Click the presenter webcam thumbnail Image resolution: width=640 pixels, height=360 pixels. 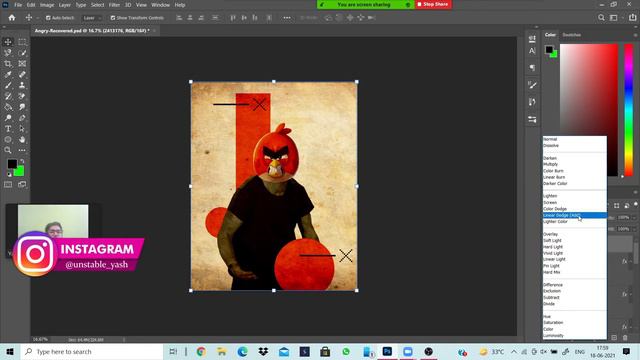(x=53, y=221)
